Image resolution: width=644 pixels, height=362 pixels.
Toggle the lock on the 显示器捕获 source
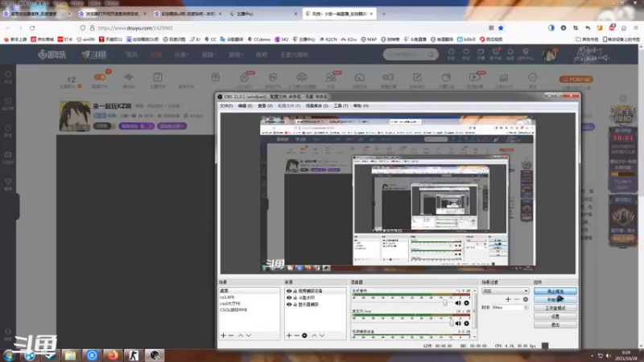point(295,305)
